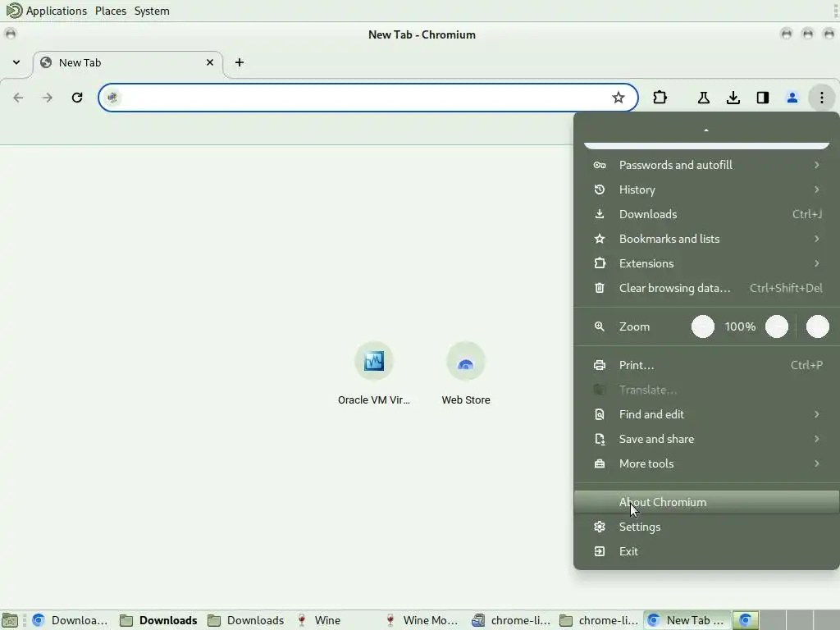The image size is (840, 630).
Task: Open the profile avatar icon
Action: click(x=792, y=98)
